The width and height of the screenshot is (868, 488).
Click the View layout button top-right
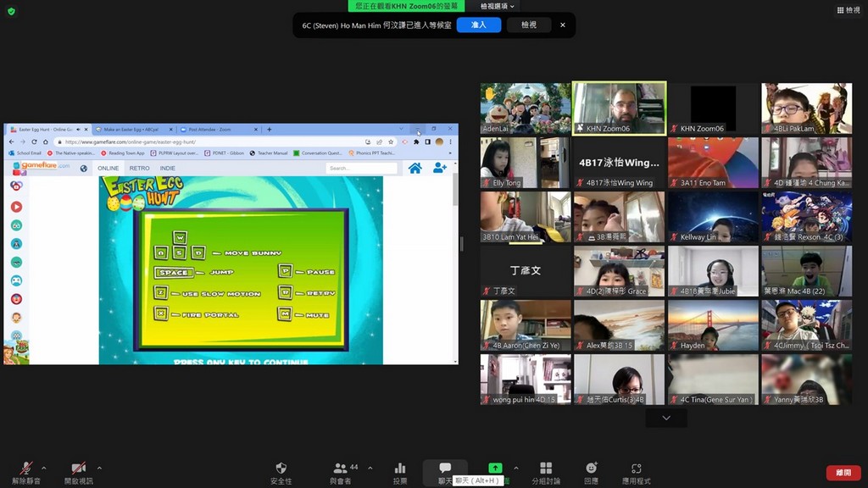(x=848, y=10)
